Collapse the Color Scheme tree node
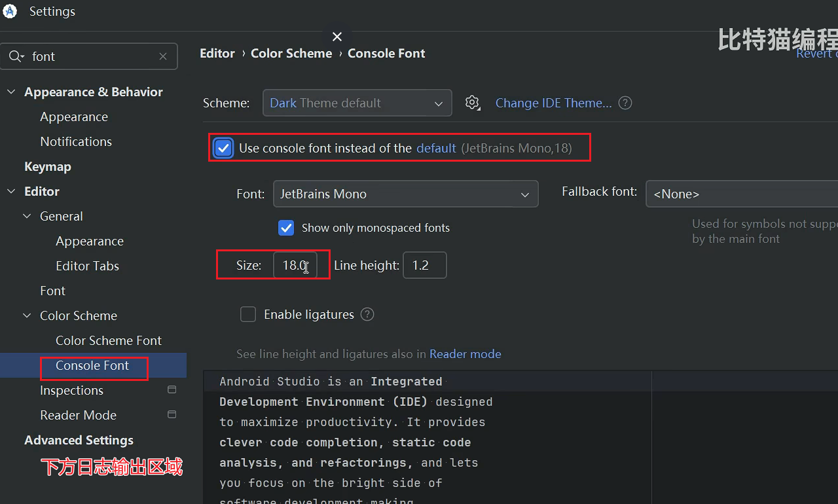This screenshot has width=838, height=504. point(27,315)
